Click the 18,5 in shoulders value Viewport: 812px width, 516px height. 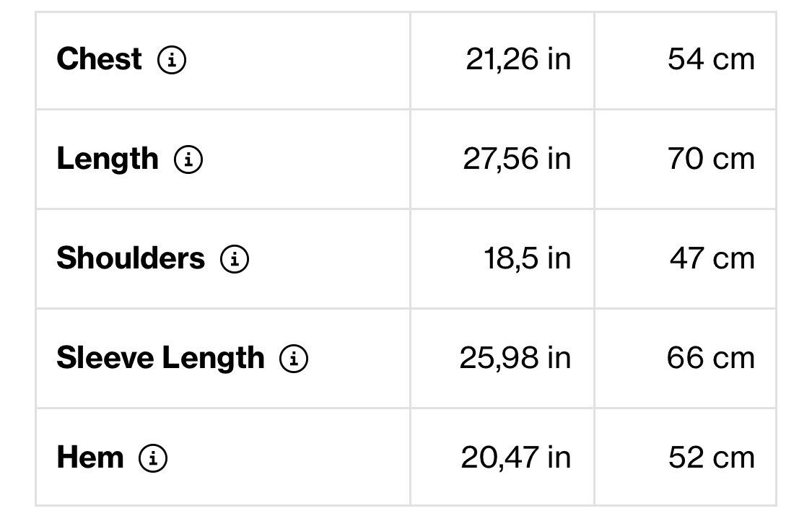tap(527, 259)
